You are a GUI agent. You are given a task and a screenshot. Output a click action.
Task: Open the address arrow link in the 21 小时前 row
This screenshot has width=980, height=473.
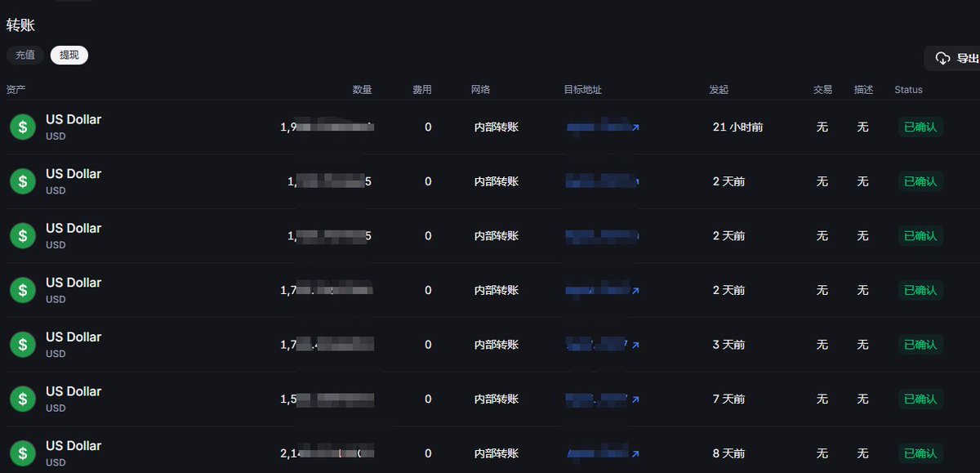635,127
